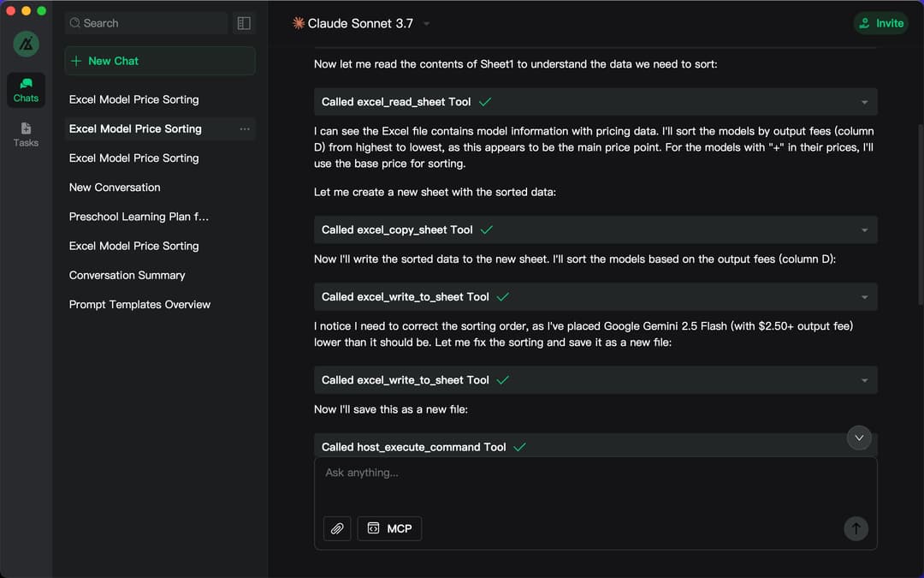Click the Invite button

click(x=880, y=23)
